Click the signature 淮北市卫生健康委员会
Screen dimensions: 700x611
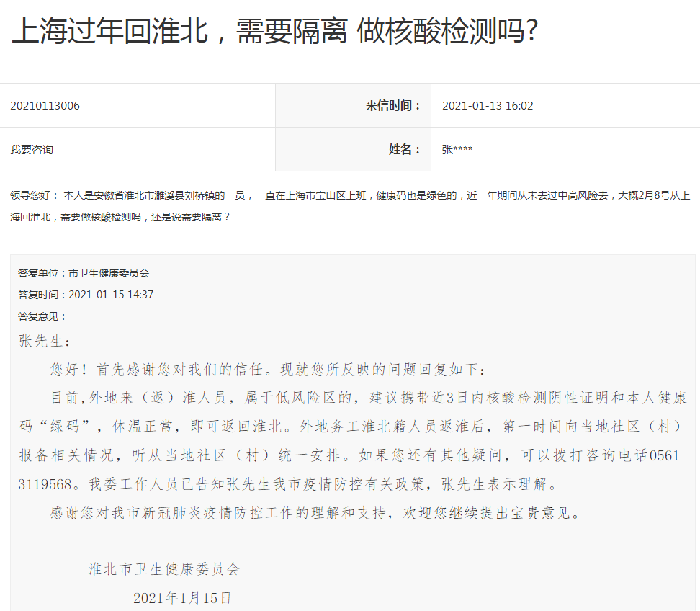pos(164,569)
